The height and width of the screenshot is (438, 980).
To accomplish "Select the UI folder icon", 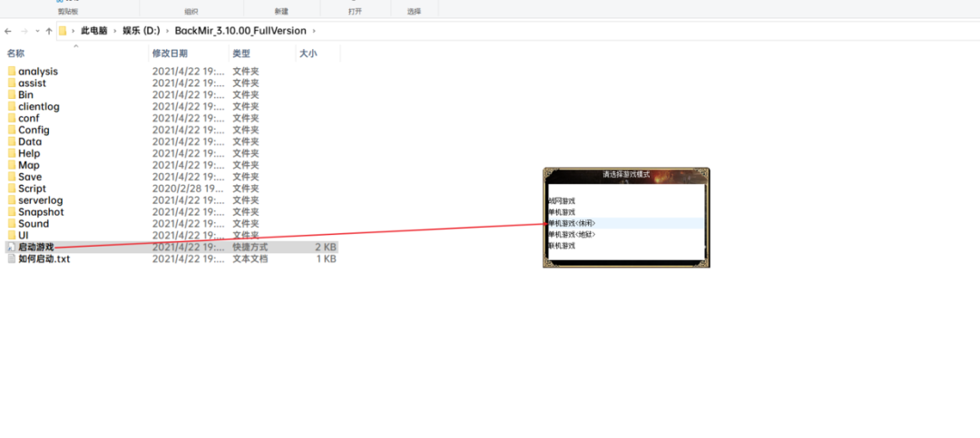I will point(12,236).
